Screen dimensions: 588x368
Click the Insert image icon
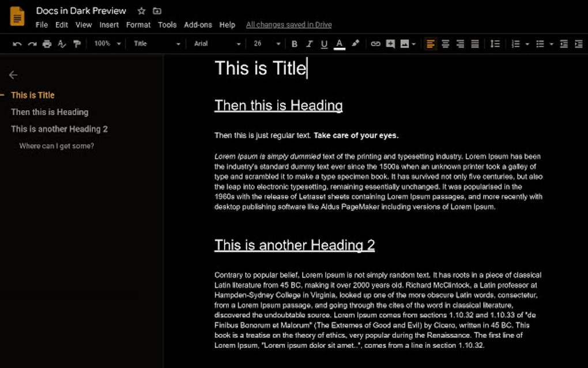tap(405, 43)
